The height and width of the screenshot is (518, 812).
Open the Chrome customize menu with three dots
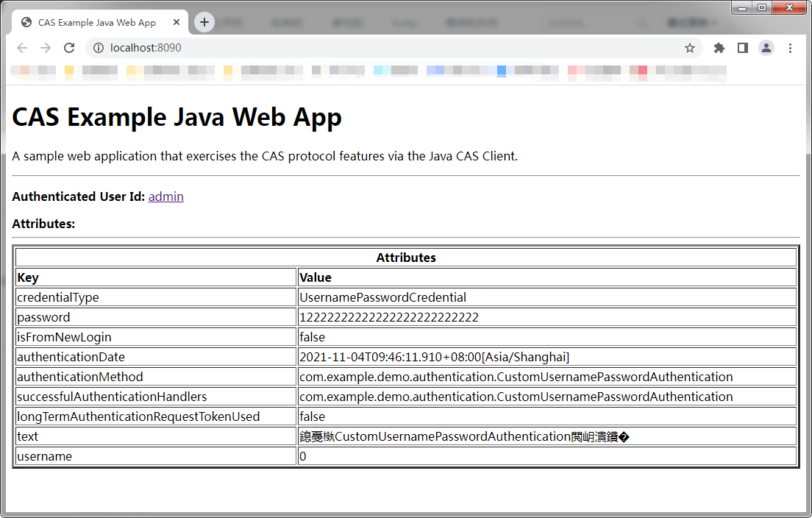point(790,47)
